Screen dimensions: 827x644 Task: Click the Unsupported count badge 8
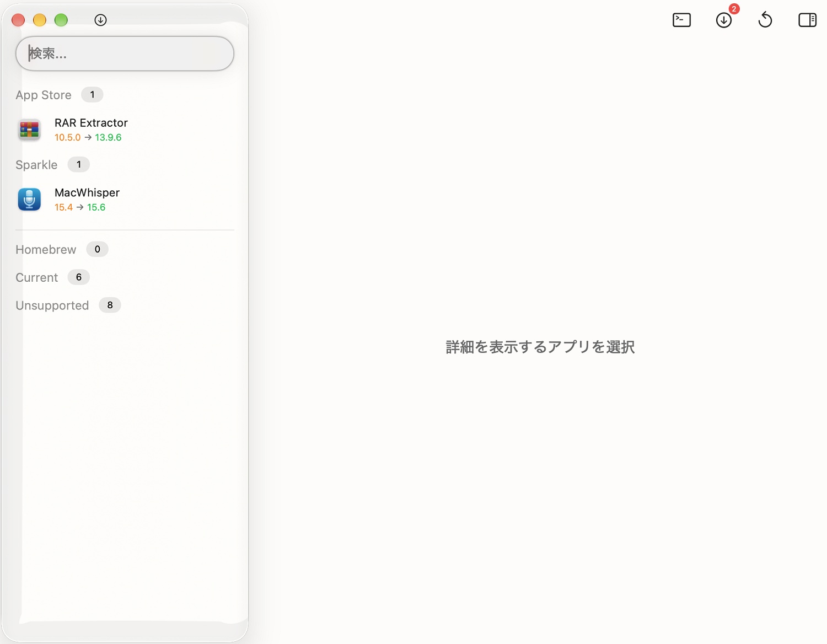point(110,305)
